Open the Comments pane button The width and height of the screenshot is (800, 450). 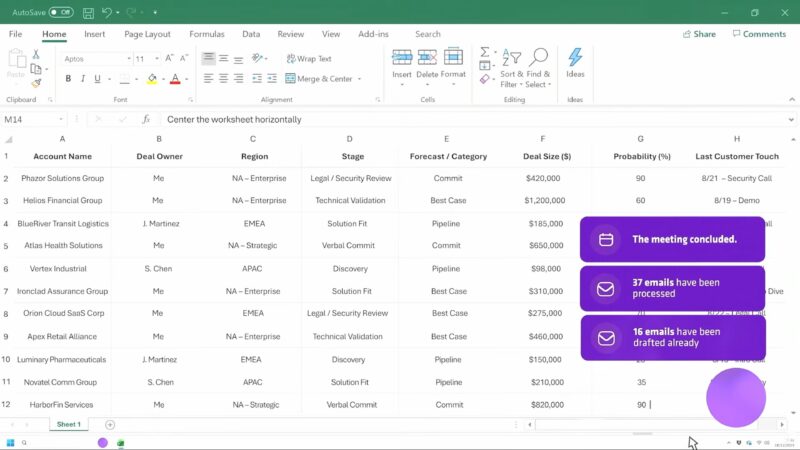coord(759,34)
